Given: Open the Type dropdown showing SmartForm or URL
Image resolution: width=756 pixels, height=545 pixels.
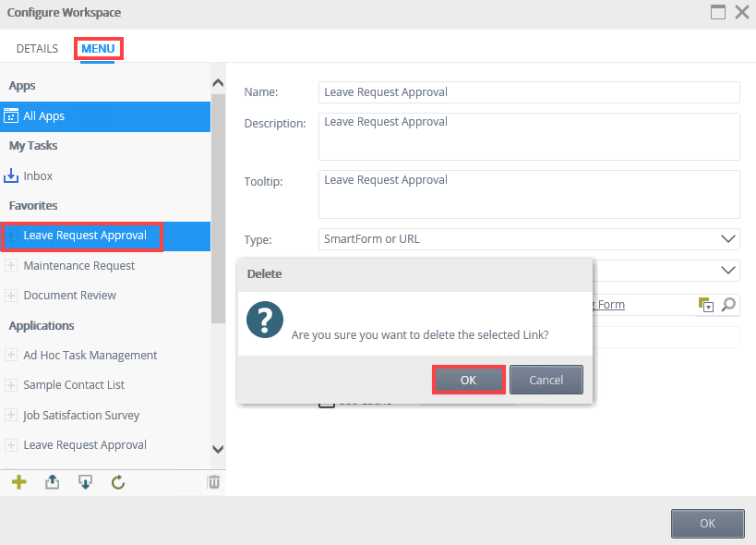Looking at the screenshot, I should [x=529, y=239].
